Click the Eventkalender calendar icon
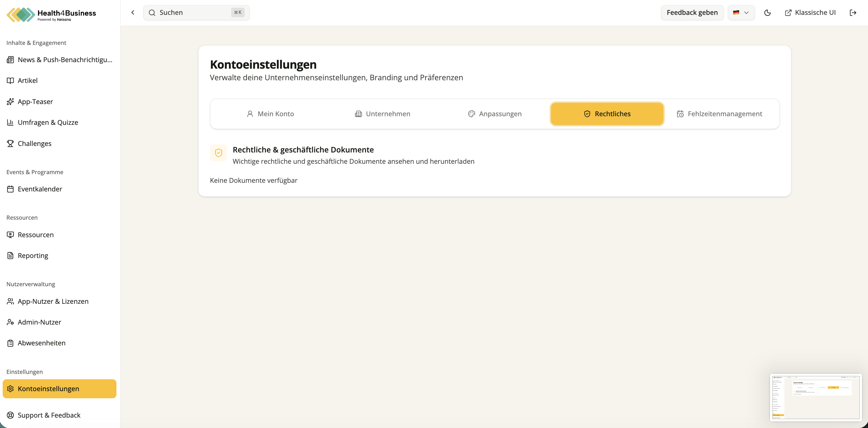Viewport: 868px width, 428px height. pos(10,189)
